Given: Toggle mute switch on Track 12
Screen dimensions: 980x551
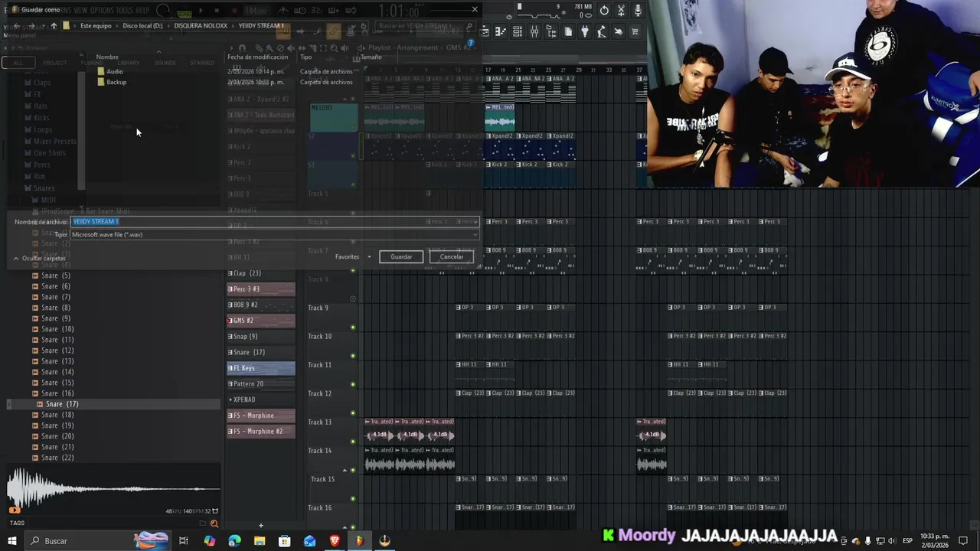Looking at the screenshot, I should [x=353, y=412].
